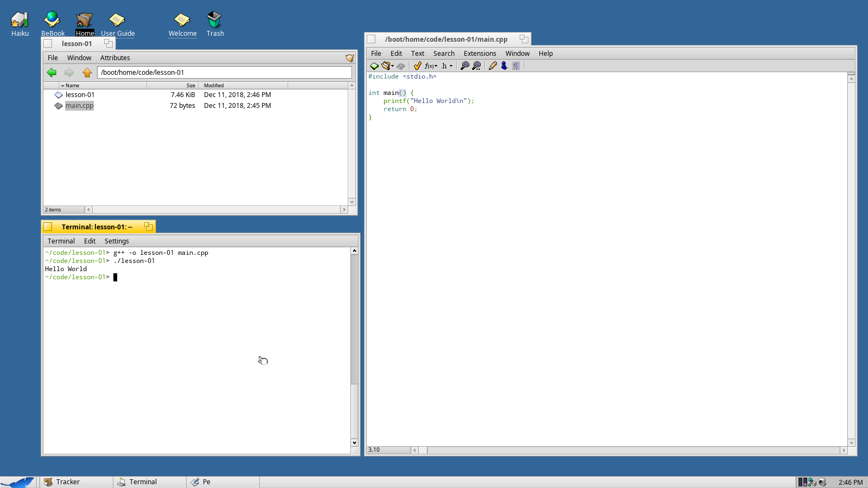Click the system tray volume icon
The height and width of the screenshot is (488, 868).
tap(822, 482)
